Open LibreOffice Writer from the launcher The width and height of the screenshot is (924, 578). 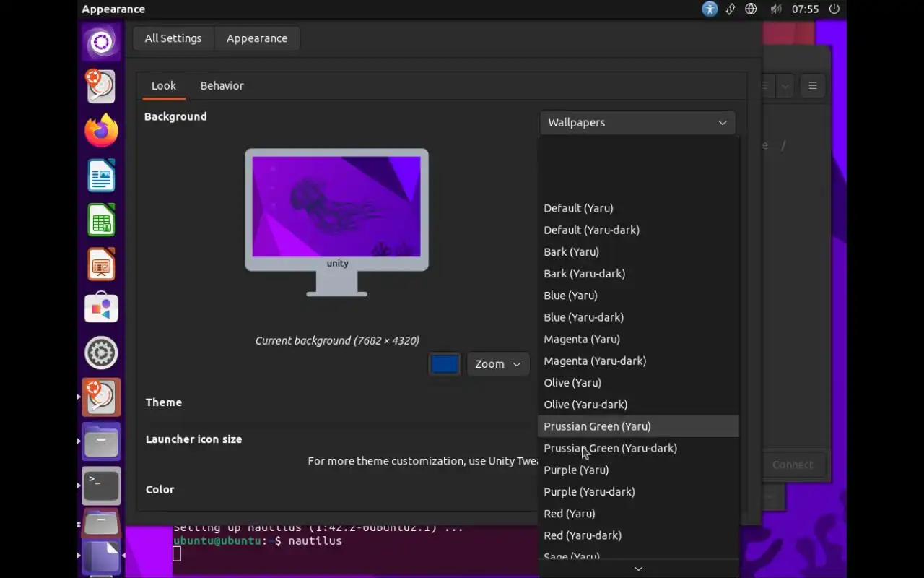[x=101, y=176]
